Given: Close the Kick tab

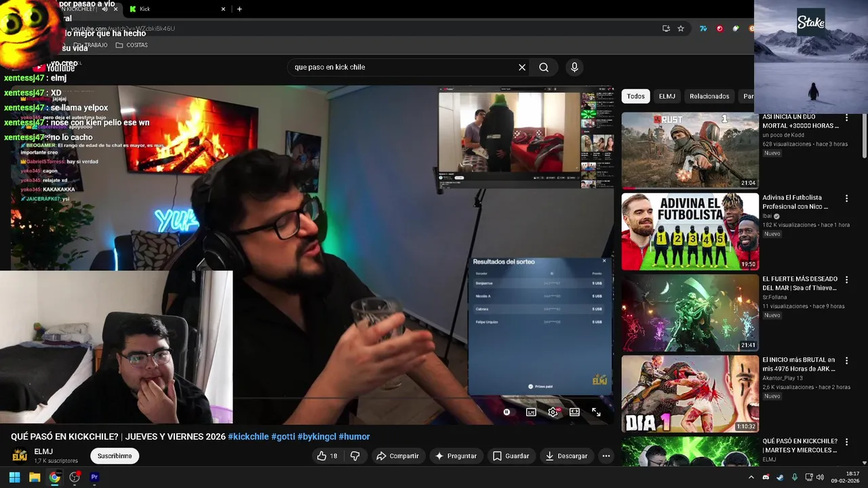Looking at the screenshot, I should (223, 9).
